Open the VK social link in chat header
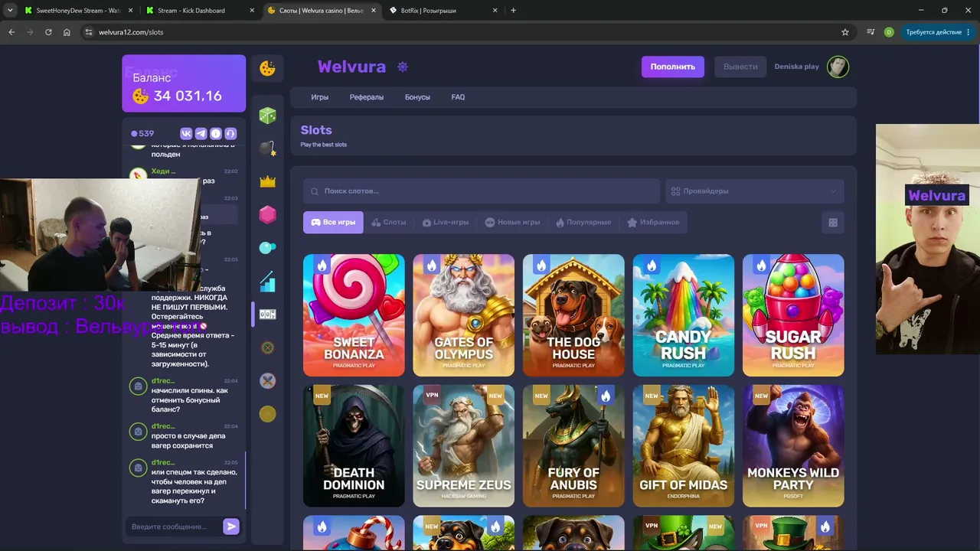980x551 pixels. (x=186, y=133)
